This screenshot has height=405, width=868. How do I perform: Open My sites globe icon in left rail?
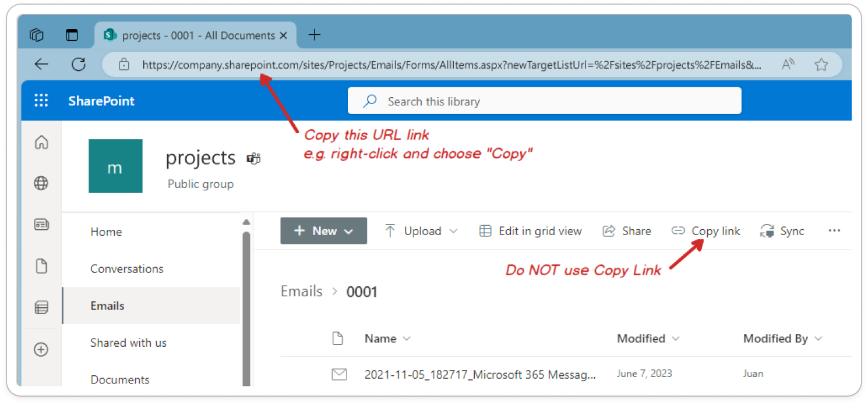tap(41, 183)
